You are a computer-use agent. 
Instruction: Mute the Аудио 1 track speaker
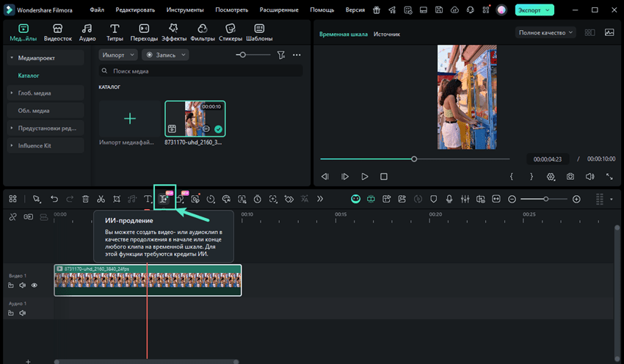[22, 313]
